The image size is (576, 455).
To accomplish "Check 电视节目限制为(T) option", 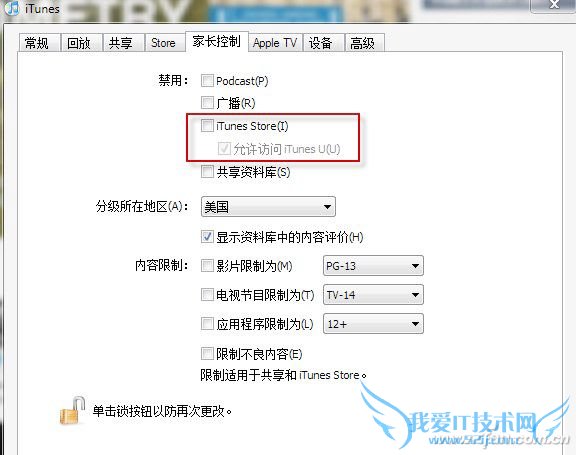I will click(207, 295).
